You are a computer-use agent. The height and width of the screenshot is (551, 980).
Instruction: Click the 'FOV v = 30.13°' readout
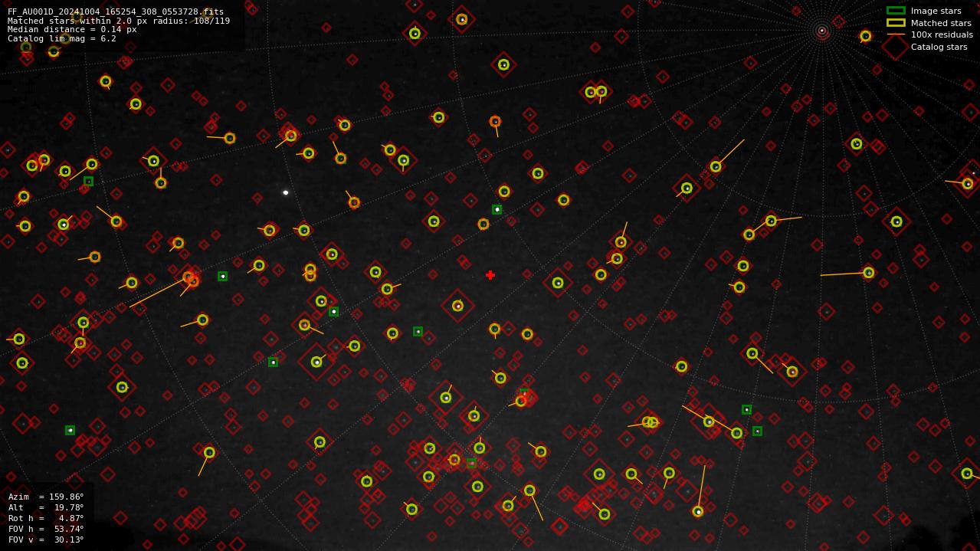point(46,540)
